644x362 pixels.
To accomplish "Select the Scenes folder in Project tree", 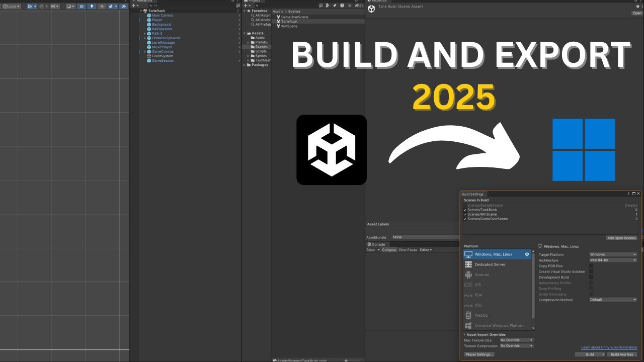I will click(259, 47).
